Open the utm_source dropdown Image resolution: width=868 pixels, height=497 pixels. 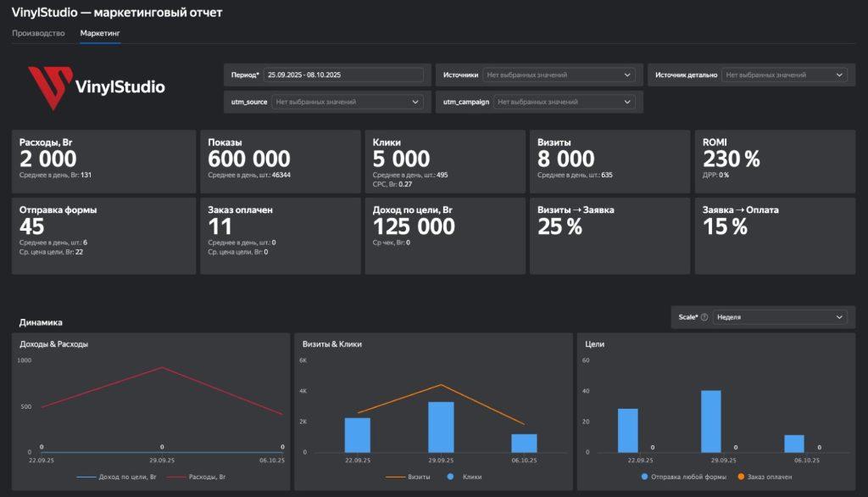348,102
